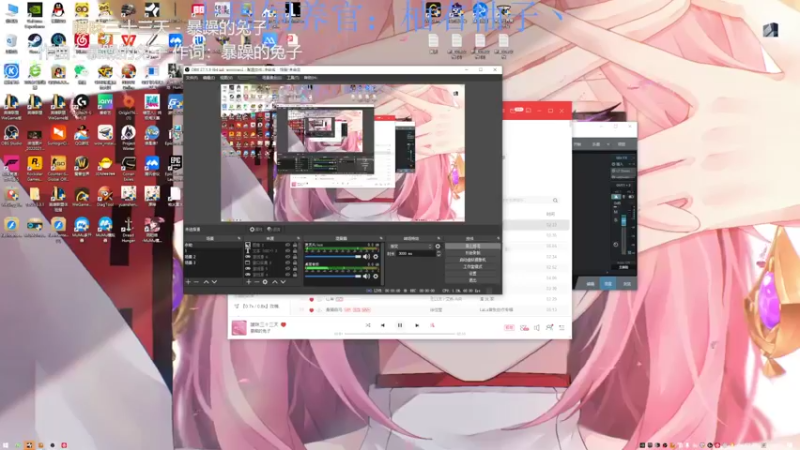
Task: Open OBS Studio desktop shortcut
Action: (11, 135)
